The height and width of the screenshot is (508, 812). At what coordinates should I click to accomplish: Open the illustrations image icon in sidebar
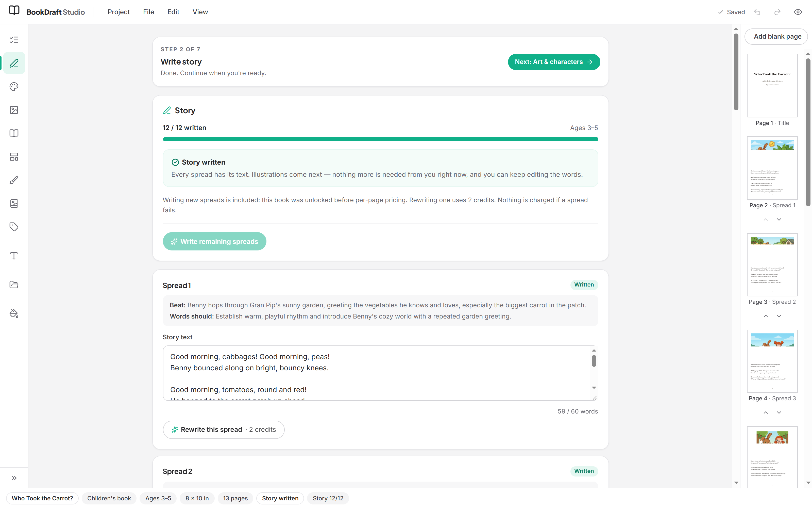point(14,110)
